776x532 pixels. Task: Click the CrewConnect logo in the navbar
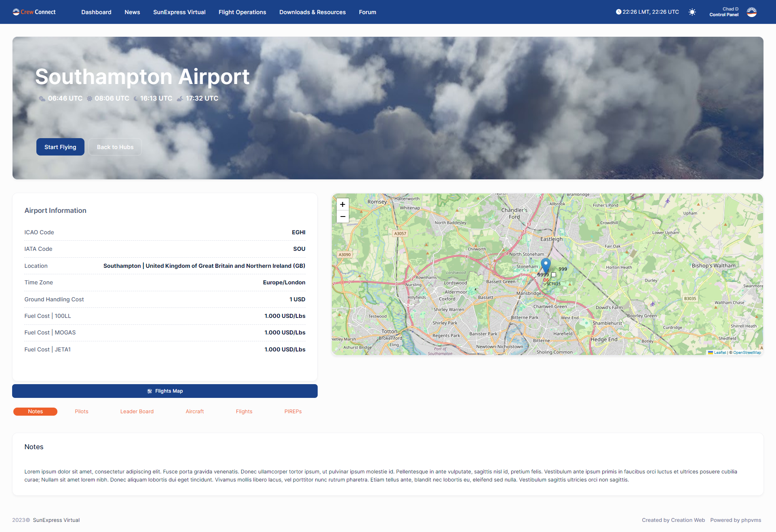tap(34, 12)
